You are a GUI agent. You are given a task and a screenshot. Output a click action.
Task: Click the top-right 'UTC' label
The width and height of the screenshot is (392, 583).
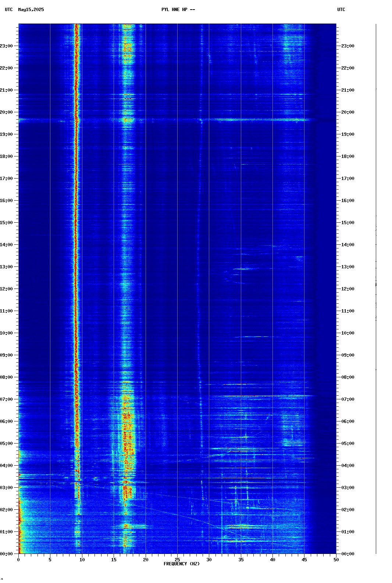pos(341,10)
